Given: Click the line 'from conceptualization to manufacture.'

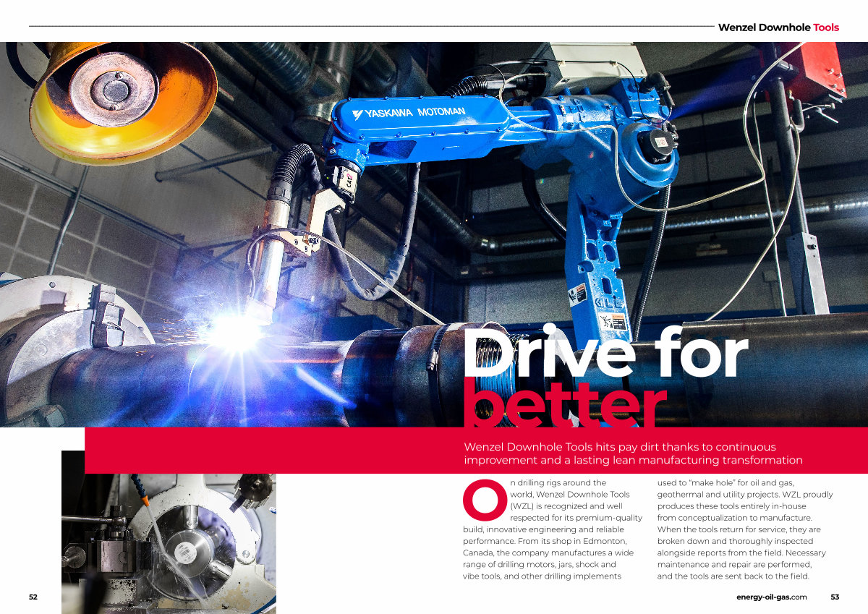Looking at the screenshot, I should [x=735, y=518].
